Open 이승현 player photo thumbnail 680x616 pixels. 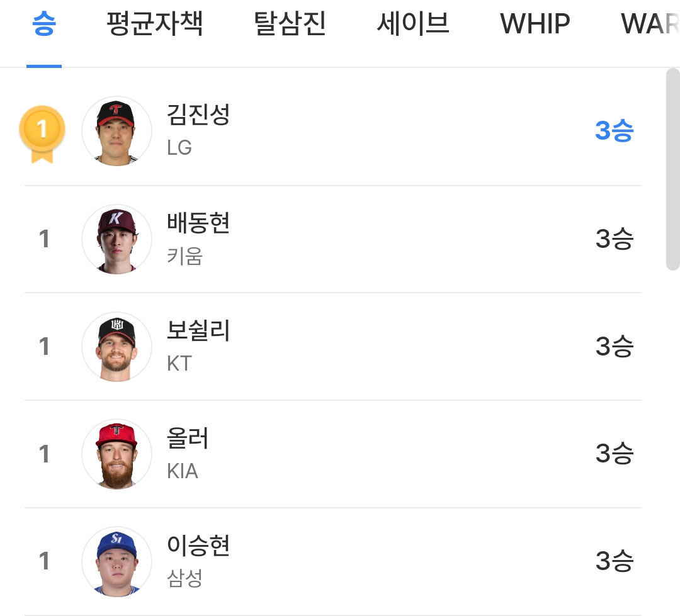pos(116,561)
